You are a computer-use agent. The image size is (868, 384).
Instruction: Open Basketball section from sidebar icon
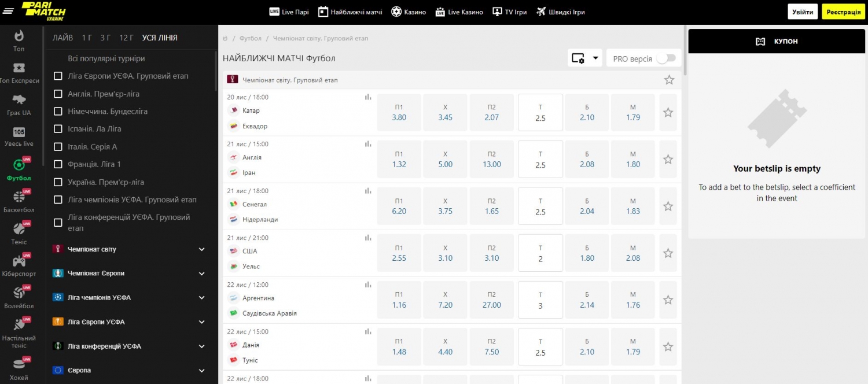pos(19,197)
